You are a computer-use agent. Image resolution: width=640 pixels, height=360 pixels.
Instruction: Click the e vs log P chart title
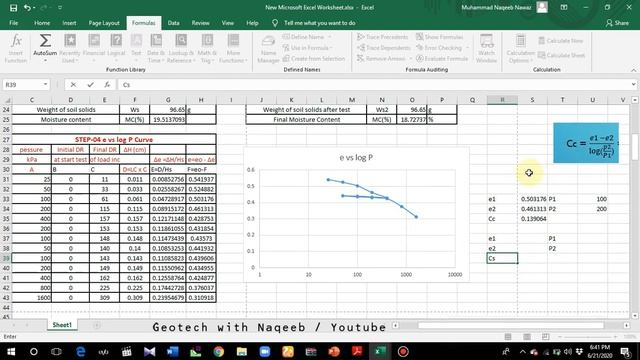pyautogui.click(x=356, y=157)
